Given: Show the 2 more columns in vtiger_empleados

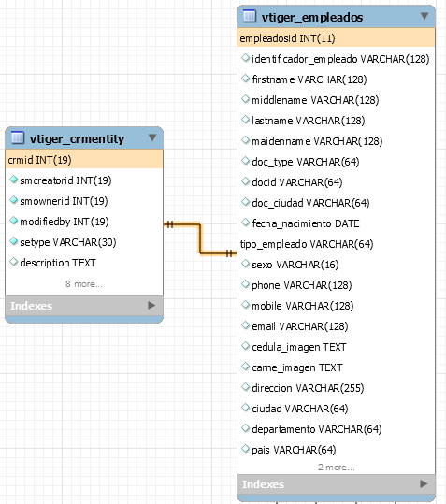Looking at the screenshot, I should (337, 468).
